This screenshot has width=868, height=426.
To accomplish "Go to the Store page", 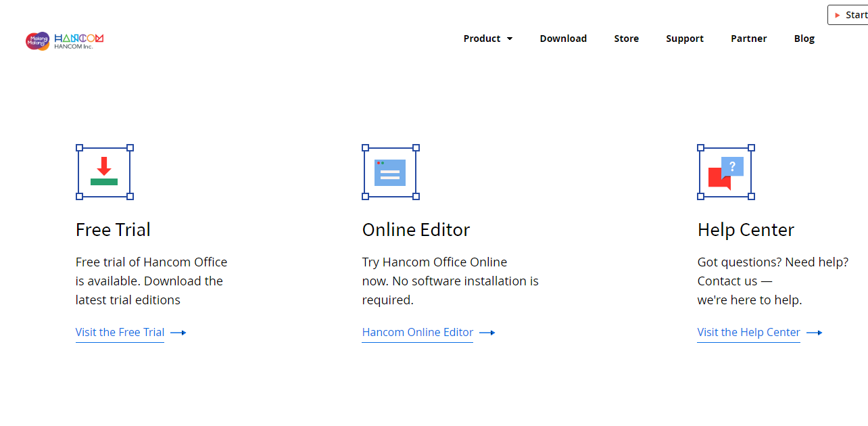I will click(627, 39).
